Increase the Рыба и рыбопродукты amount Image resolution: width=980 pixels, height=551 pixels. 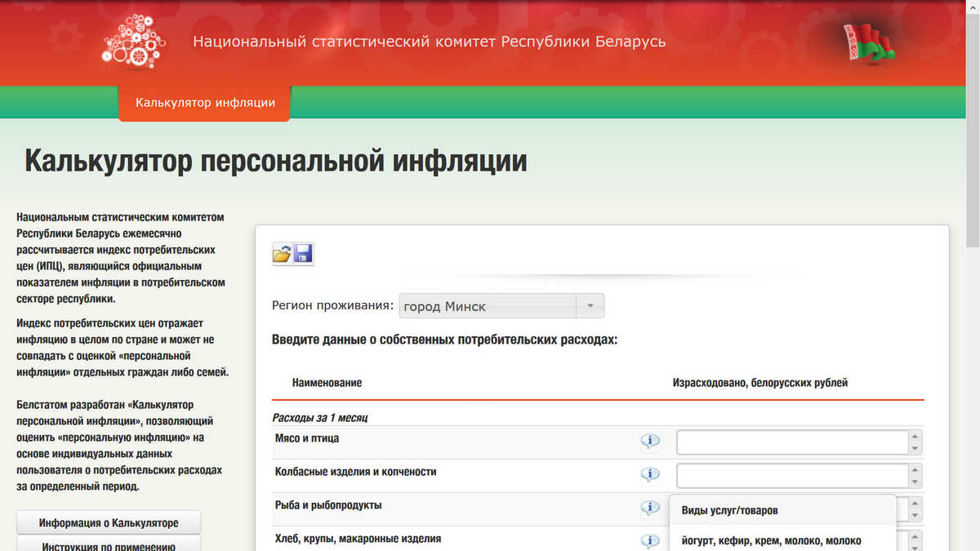(x=915, y=503)
